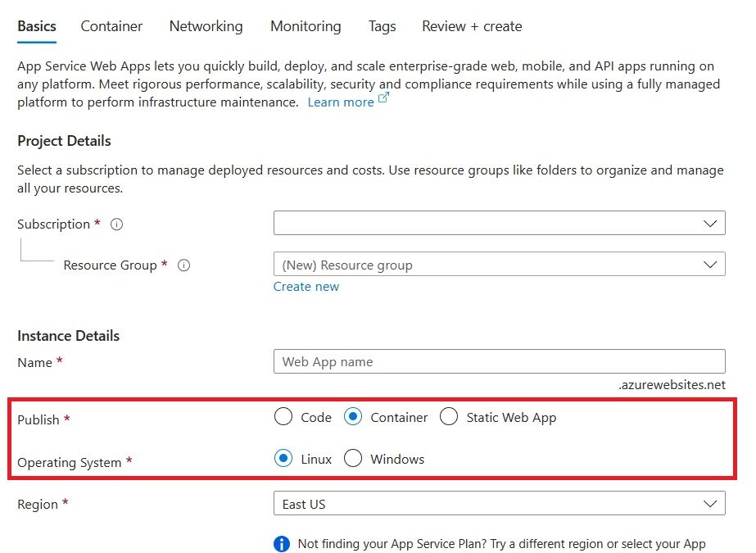Image resolution: width=756 pixels, height=553 pixels.
Task: Choose Windows as operating system
Action: (353, 458)
